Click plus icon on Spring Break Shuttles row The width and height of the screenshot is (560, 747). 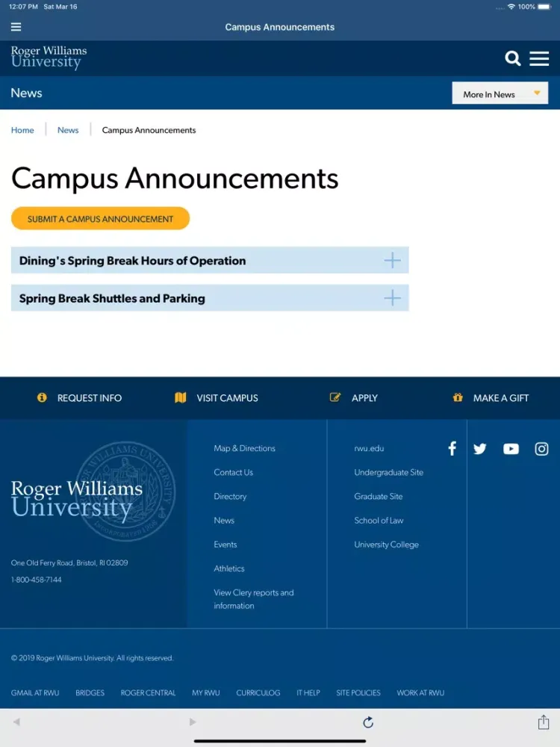392,298
